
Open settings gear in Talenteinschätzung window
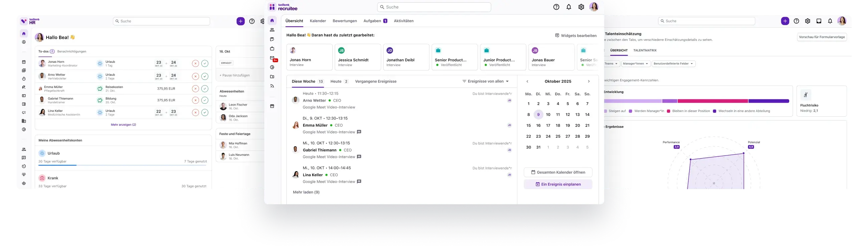[808, 21]
